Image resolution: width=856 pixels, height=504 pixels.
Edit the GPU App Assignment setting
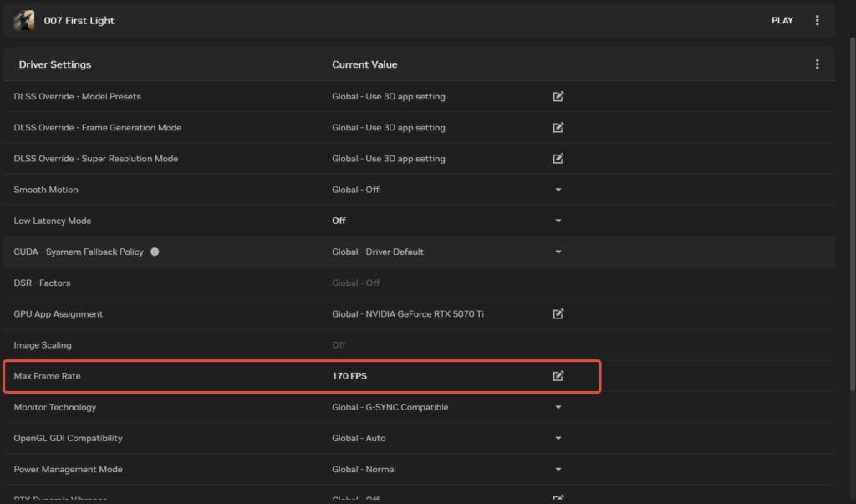pyautogui.click(x=558, y=314)
